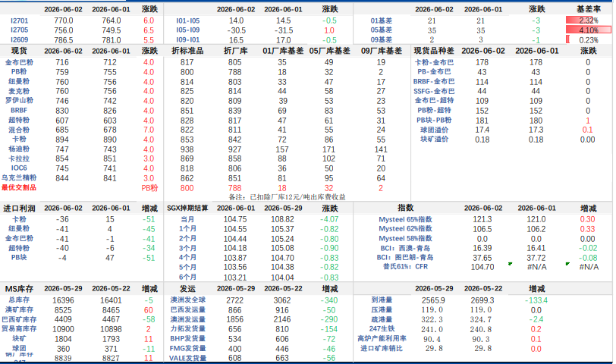This screenshot has height=364, width=616.
Task: Click the 高炉产能利用率 row label
Action: point(382,338)
